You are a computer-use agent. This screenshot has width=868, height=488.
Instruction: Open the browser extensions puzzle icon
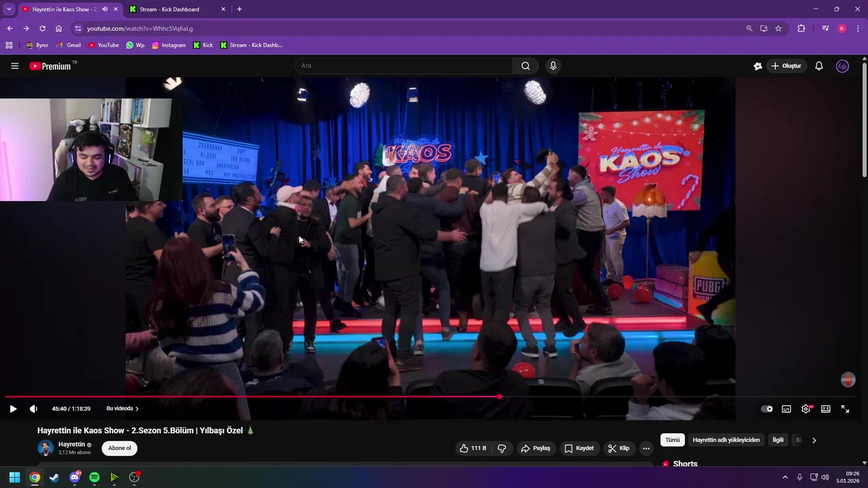(801, 28)
